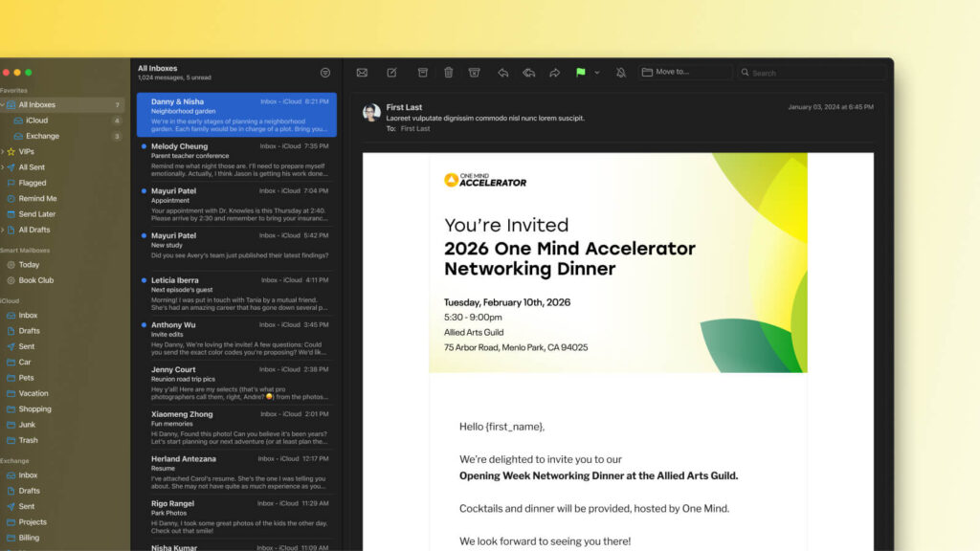This screenshot has width=980, height=551.
Task: Toggle the message list filter button
Action: (x=324, y=73)
